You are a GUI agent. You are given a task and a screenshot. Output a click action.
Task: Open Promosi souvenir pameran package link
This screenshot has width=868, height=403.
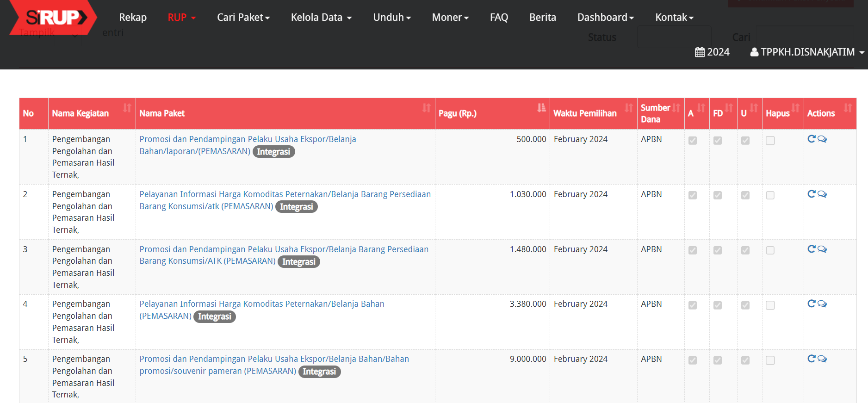274,365
